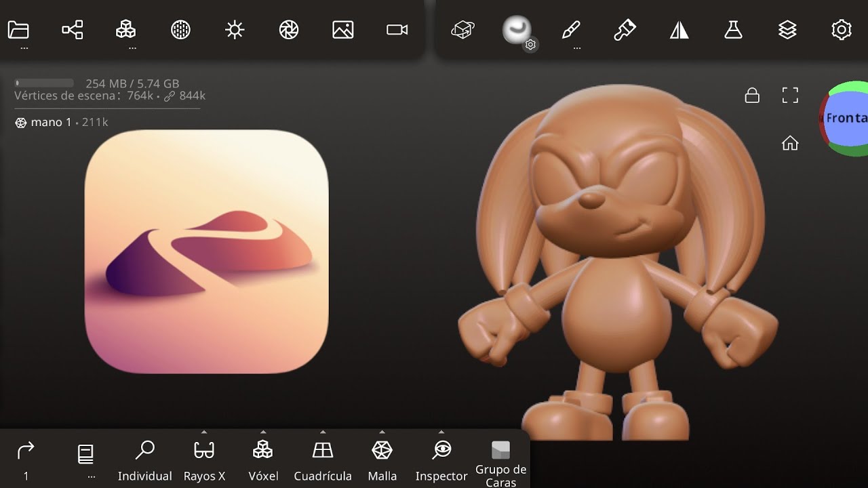868x488 pixels.
Task: Click the redo arrow button
Action: [x=26, y=450]
